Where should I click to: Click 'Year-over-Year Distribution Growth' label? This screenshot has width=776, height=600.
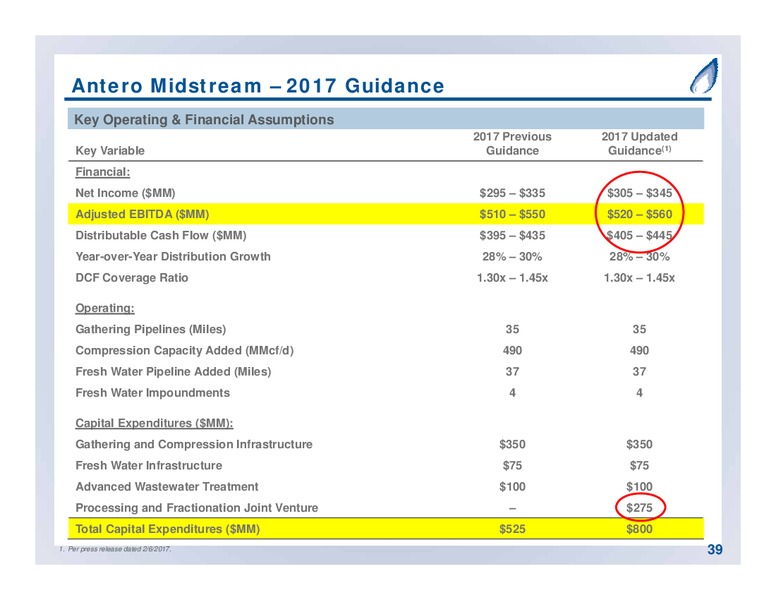[173, 256]
